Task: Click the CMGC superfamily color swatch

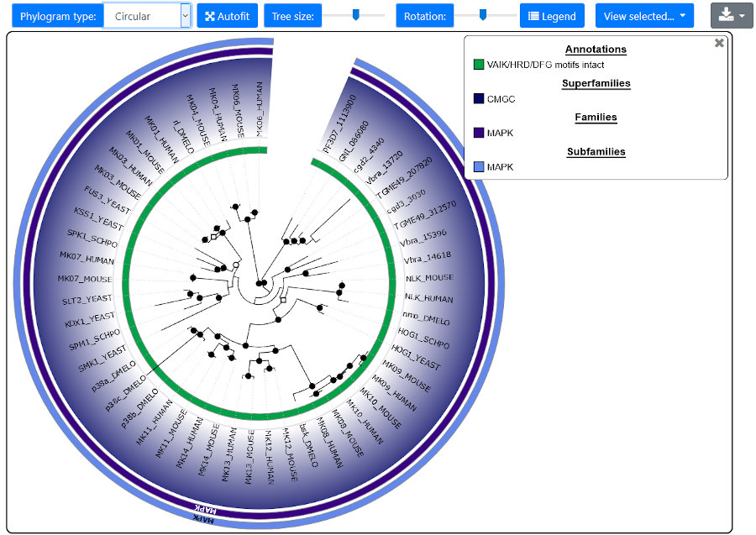Action: click(479, 99)
